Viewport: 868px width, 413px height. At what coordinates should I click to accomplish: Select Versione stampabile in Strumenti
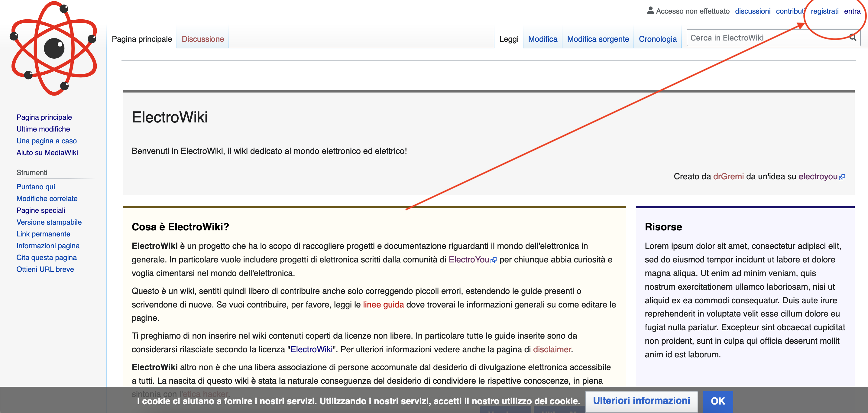tap(49, 222)
